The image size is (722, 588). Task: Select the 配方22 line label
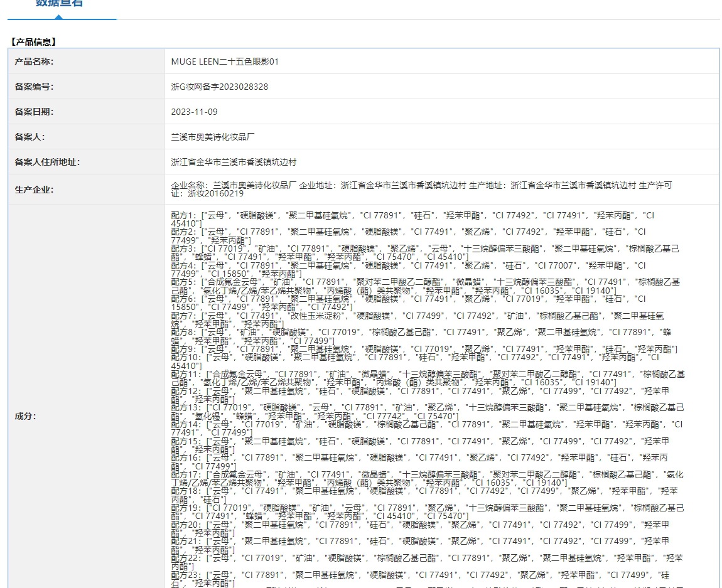pos(186,558)
